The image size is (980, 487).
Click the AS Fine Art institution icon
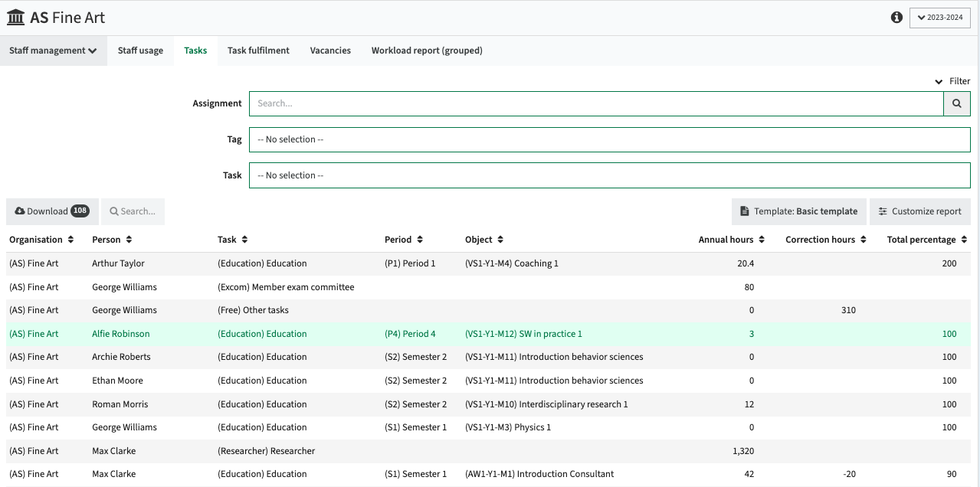[x=15, y=17]
